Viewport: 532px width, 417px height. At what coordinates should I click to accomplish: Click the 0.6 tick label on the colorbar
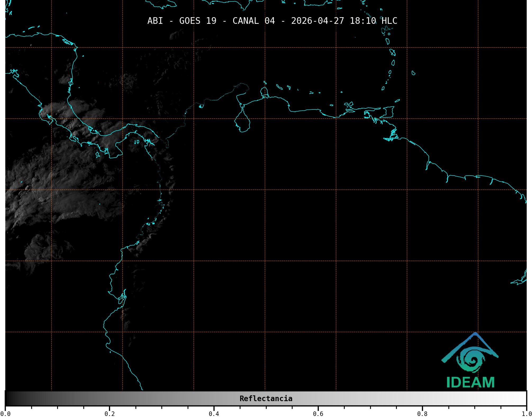[x=318, y=414]
